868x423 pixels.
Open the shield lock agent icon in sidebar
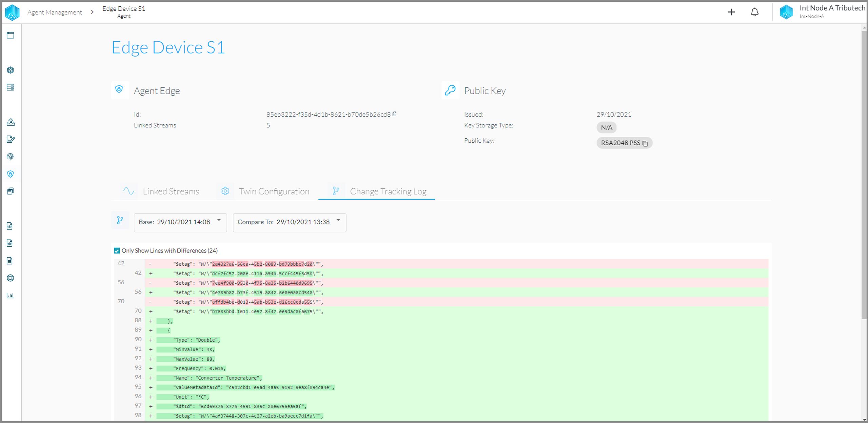(11, 174)
